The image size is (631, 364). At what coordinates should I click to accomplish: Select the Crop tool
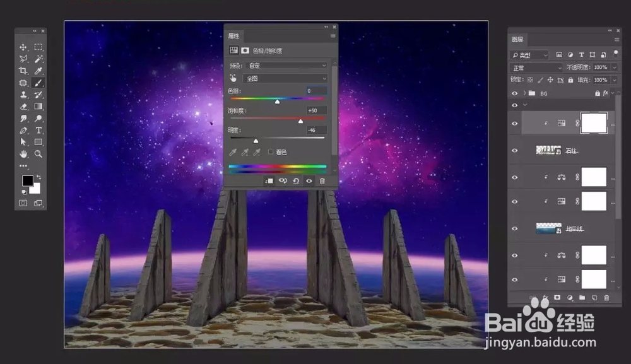coord(23,71)
